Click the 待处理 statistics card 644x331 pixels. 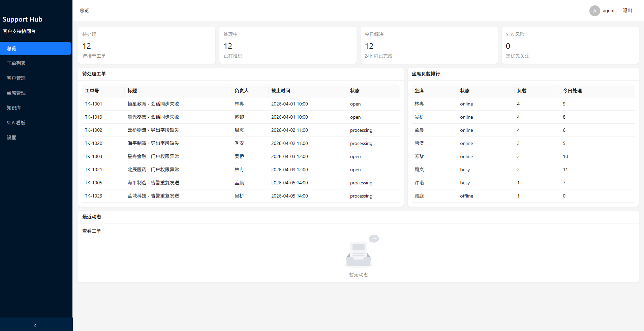click(x=147, y=45)
